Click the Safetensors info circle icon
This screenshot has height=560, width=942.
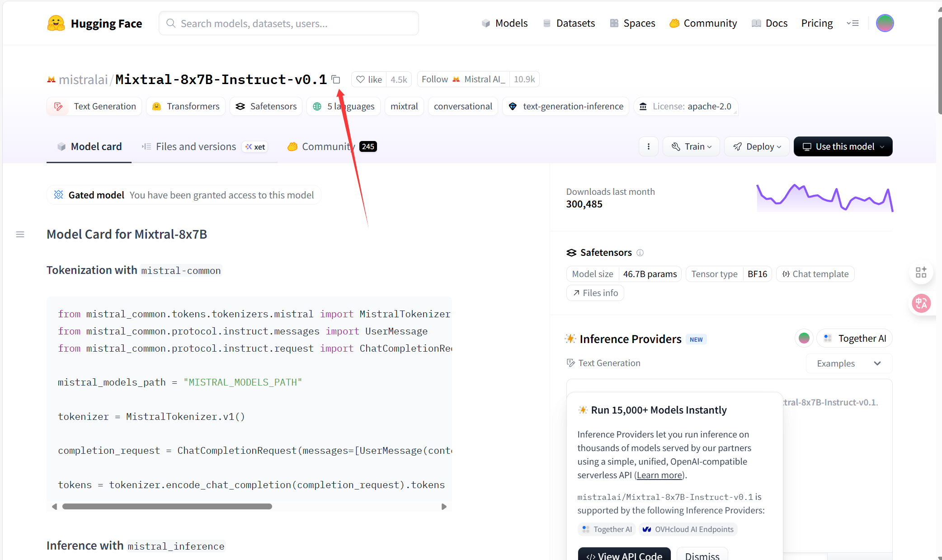pyautogui.click(x=640, y=253)
